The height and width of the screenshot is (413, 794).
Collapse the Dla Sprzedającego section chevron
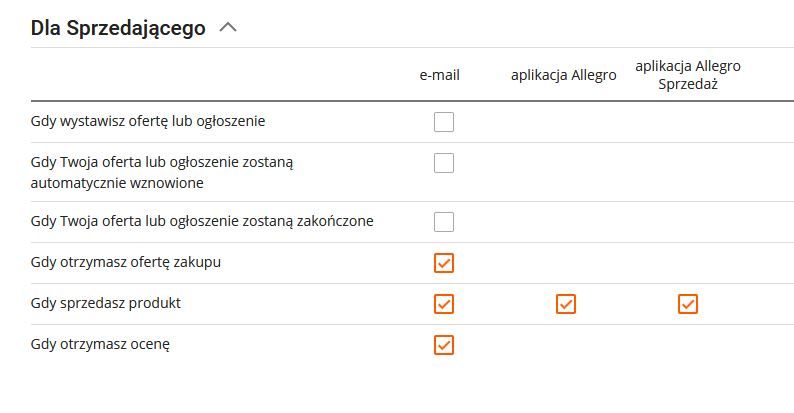tap(228, 28)
